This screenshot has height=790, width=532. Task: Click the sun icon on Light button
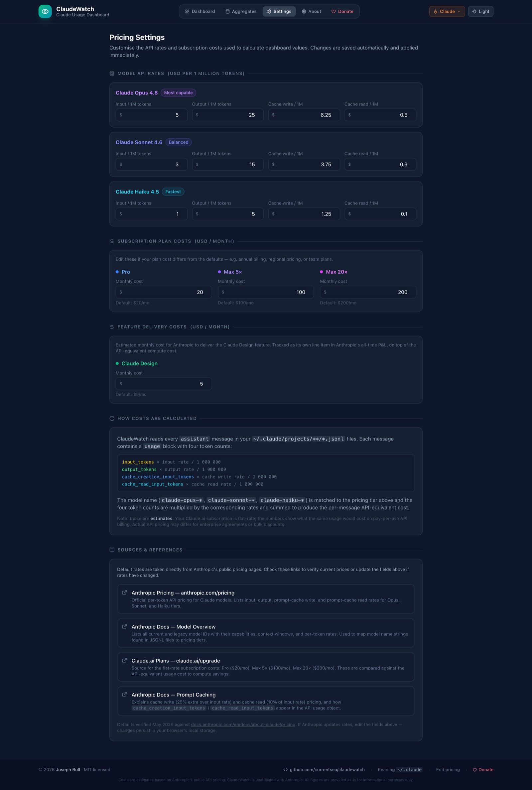tap(474, 12)
